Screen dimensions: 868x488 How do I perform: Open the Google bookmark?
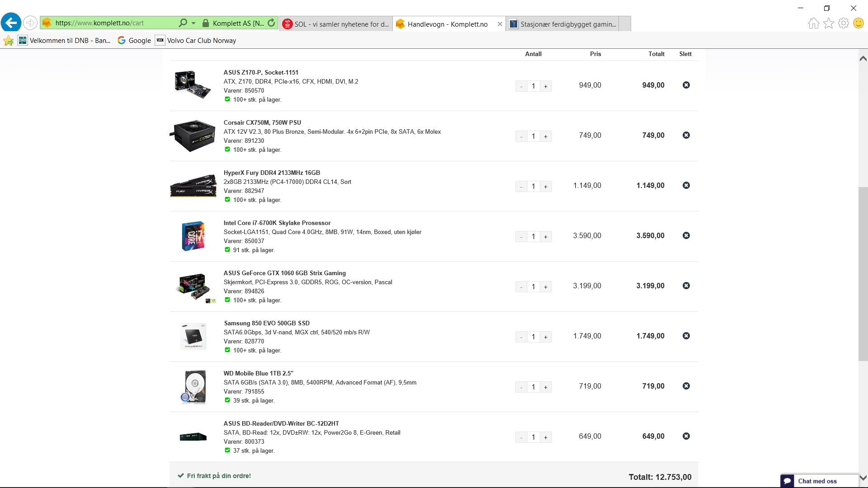(134, 41)
